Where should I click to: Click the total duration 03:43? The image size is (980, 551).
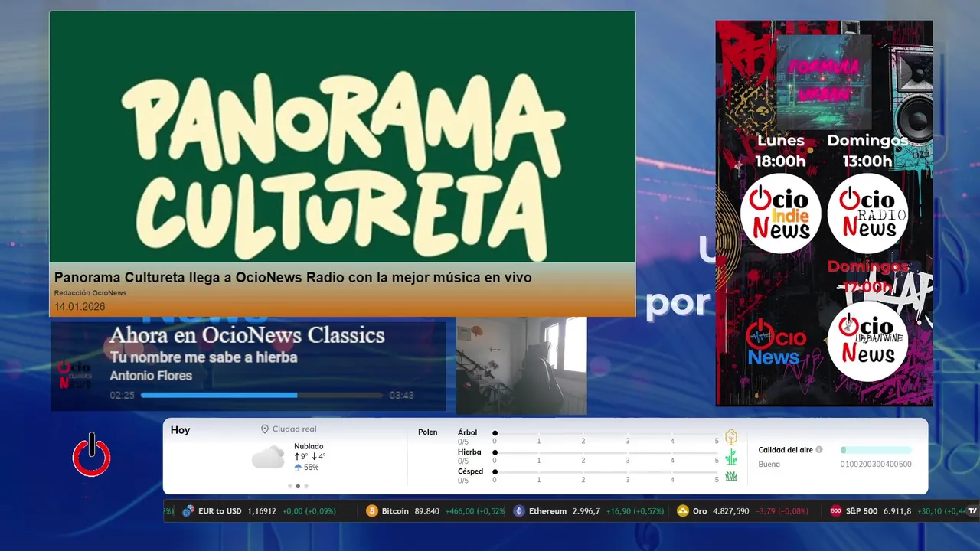pos(401,396)
